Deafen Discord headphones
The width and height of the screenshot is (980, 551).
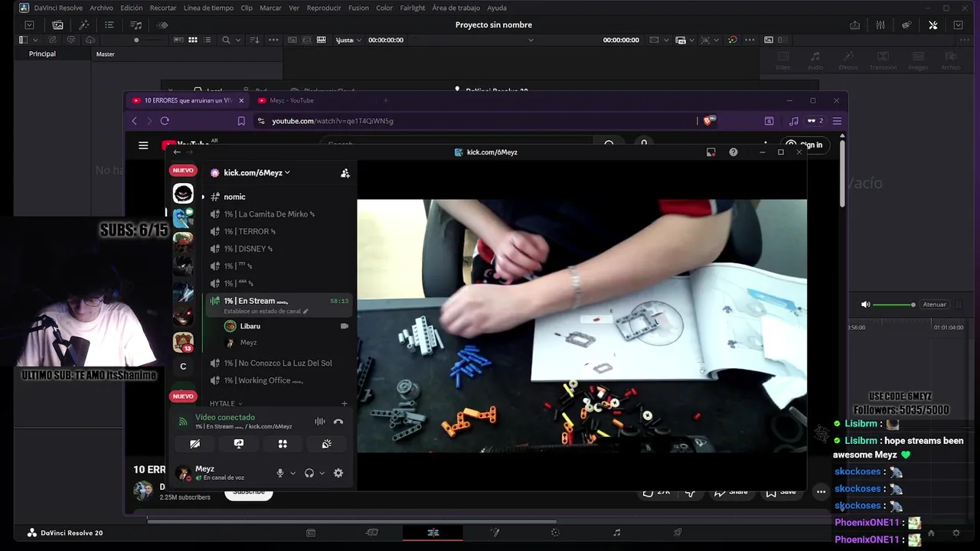309,473
